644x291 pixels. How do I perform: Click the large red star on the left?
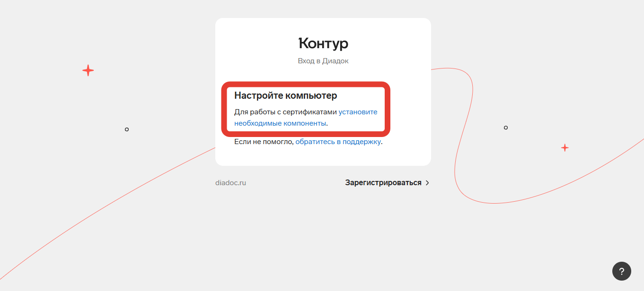(x=88, y=70)
